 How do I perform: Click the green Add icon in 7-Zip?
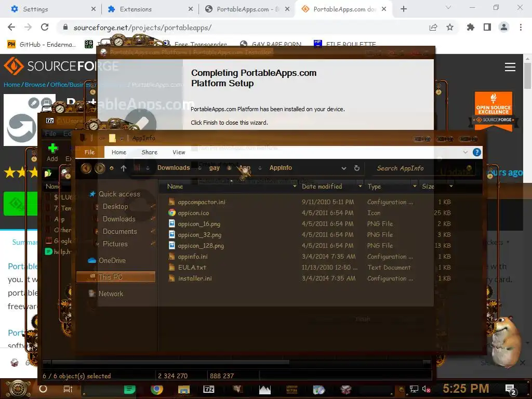tap(52, 148)
